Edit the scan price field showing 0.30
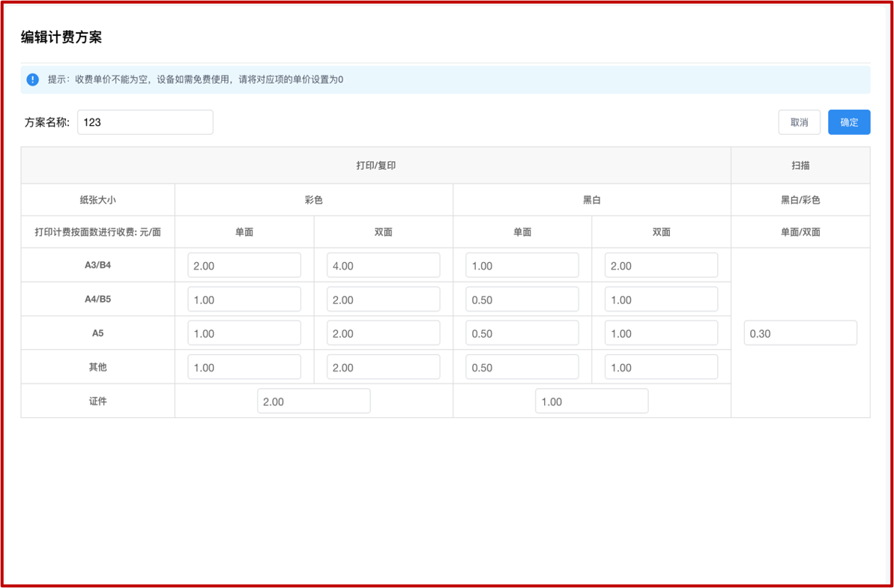This screenshot has width=894, height=588. [800, 333]
